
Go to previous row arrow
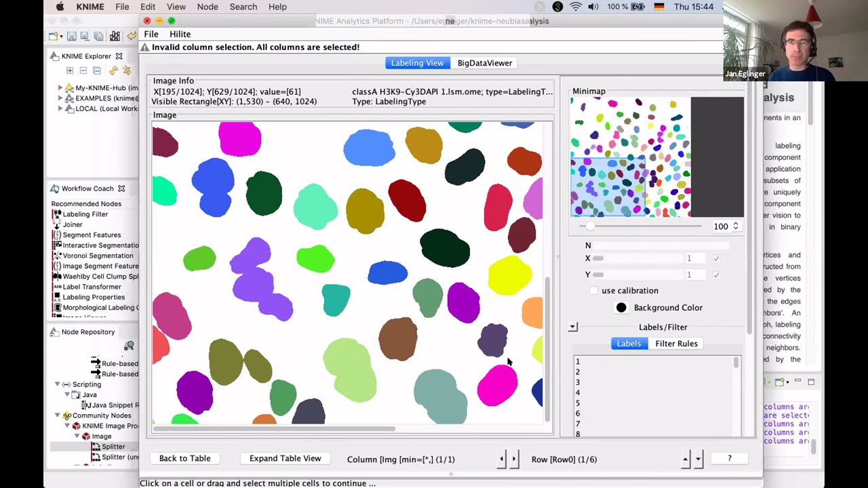(686, 459)
